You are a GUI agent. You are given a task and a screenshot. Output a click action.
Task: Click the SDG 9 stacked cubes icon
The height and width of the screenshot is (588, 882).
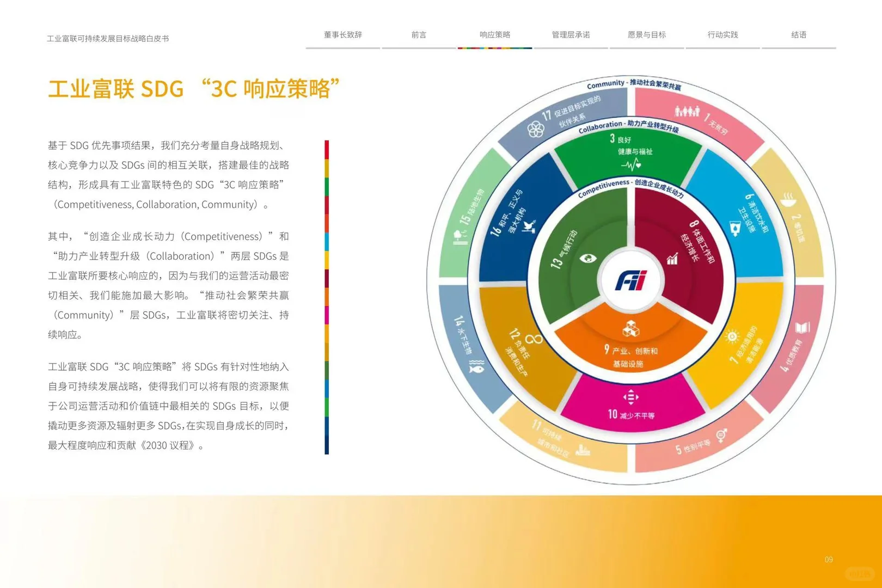point(630,329)
